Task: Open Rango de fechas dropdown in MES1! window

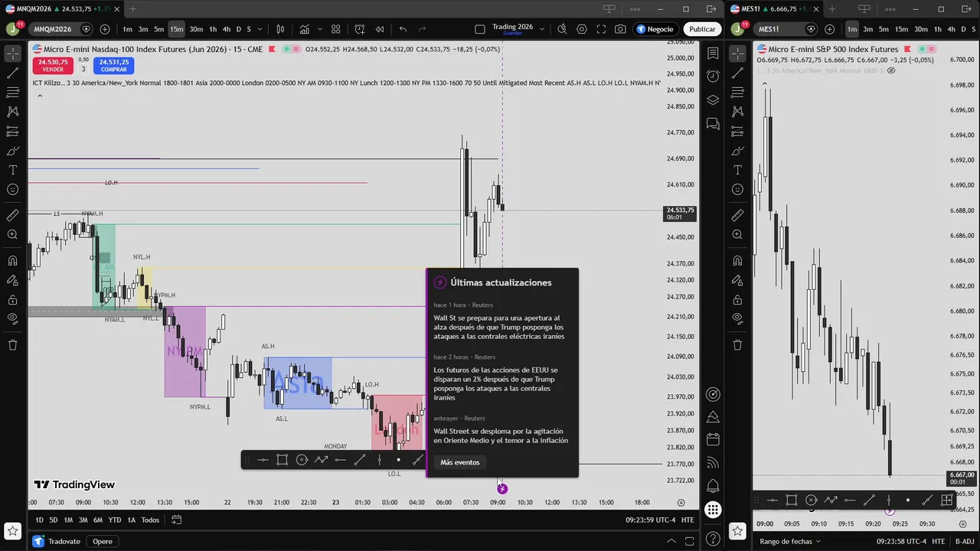Action: 789,541
